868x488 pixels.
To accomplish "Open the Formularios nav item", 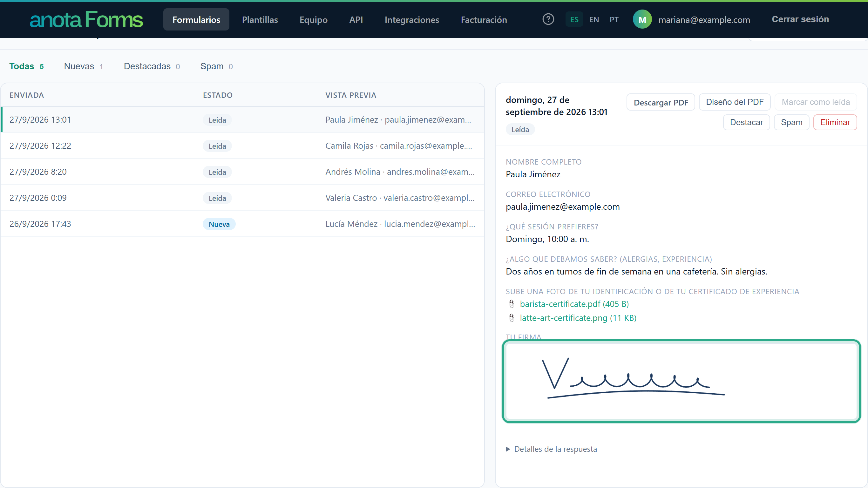I will coord(196,20).
